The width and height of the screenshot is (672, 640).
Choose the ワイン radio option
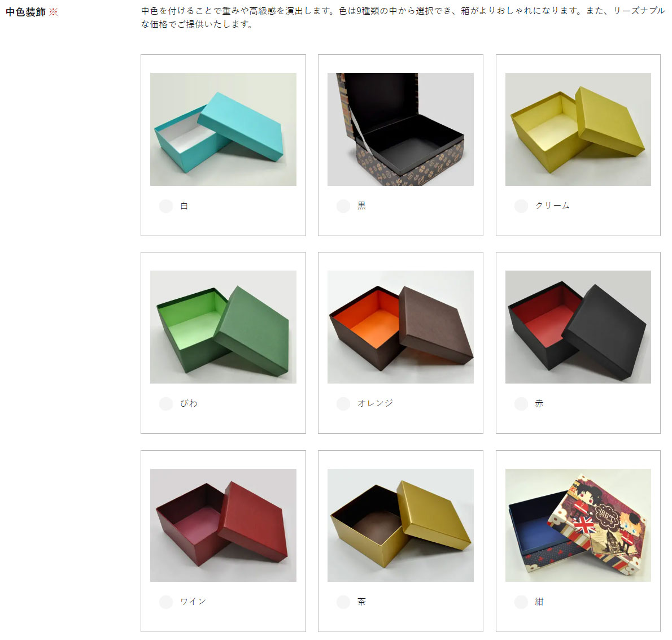166,602
